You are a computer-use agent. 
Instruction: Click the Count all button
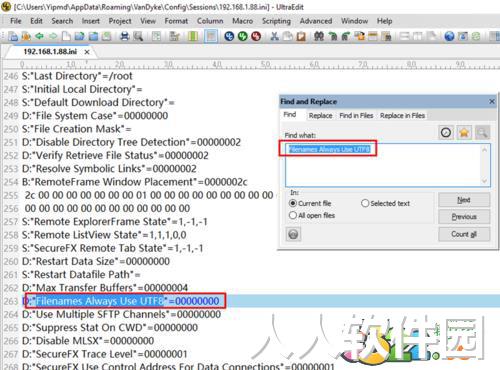click(x=464, y=234)
